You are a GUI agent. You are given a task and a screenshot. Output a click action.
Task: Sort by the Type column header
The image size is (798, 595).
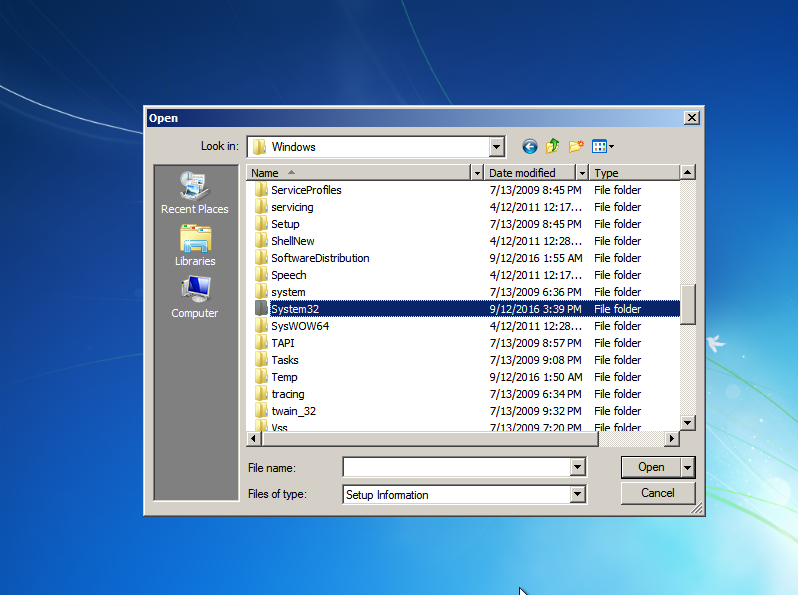(635, 173)
